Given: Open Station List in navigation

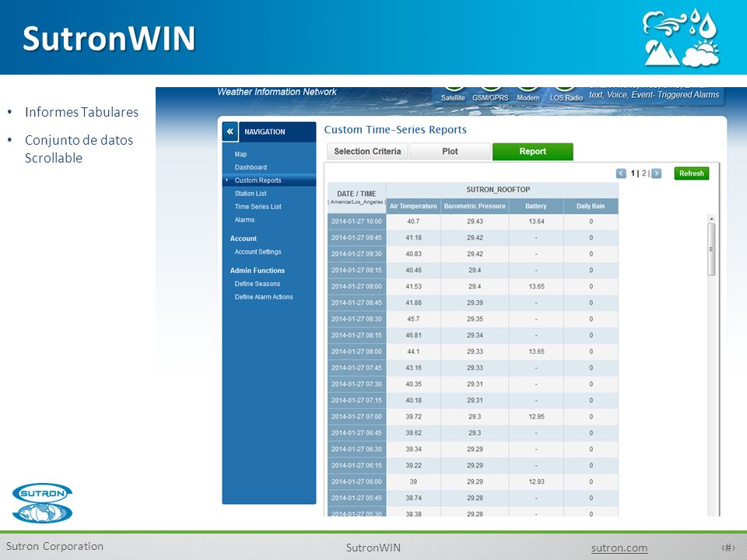Looking at the screenshot, I should click(251, 194).
